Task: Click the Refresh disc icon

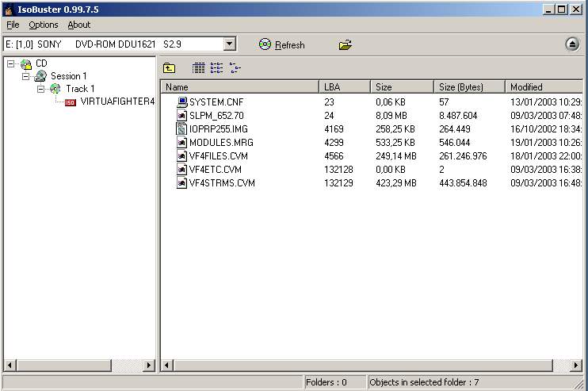Action: click(265, 44)
